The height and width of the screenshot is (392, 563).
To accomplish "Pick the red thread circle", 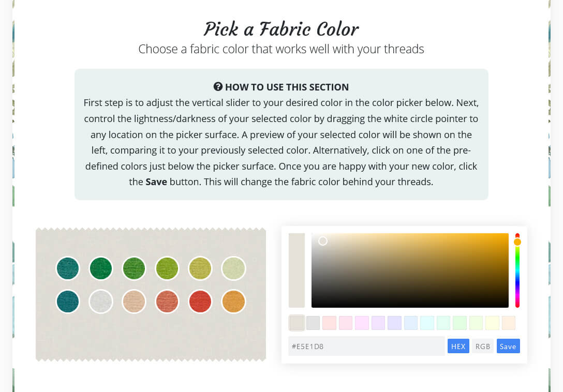I will 200,301.
